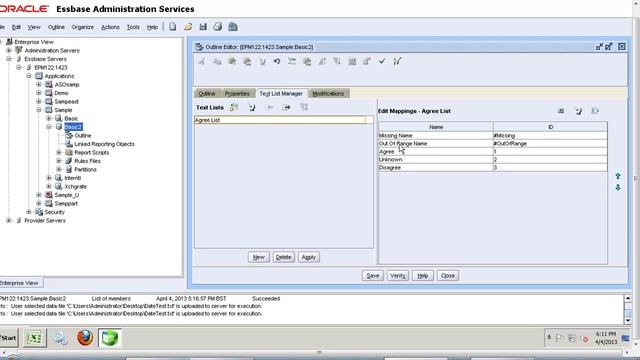This screenshot has width=640, height=360.
Task: Click the Print icon in main toolbar
Action: (x=218, y=27)
